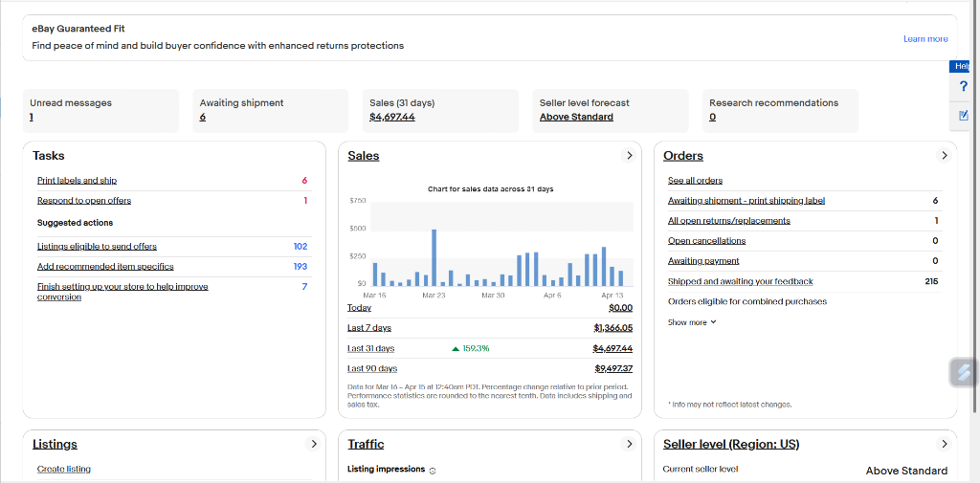This screenshot has height=483, width=980.
Task: Click the eBay Guaranteed Fit banner title
Action: [78, 29]
